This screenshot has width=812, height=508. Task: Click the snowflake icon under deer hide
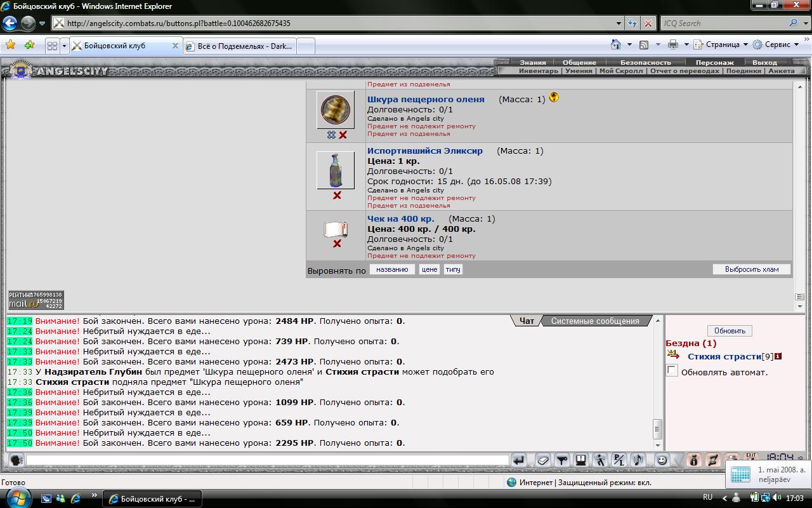pyautogui.click(x=331, y=135)
